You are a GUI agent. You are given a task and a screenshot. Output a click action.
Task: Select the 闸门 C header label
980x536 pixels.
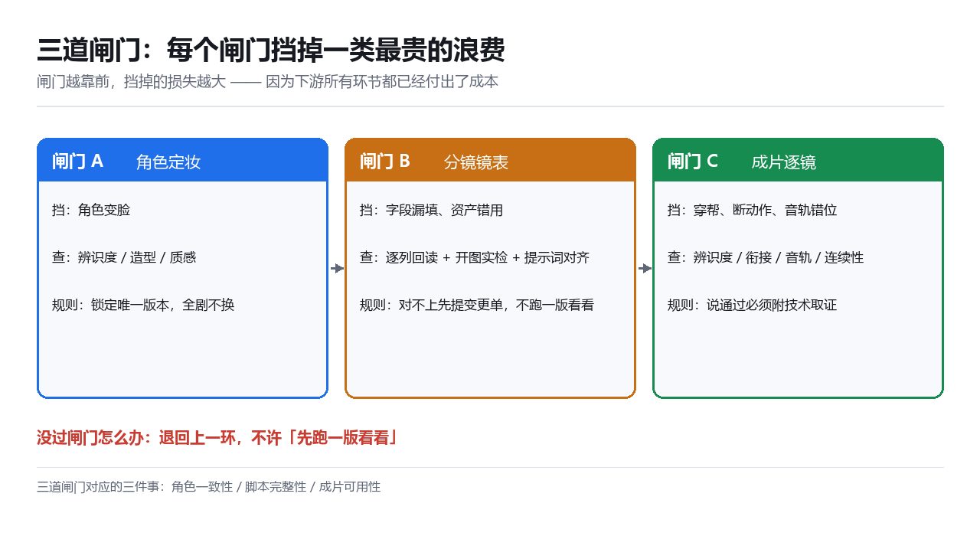[x=693, y=161]
